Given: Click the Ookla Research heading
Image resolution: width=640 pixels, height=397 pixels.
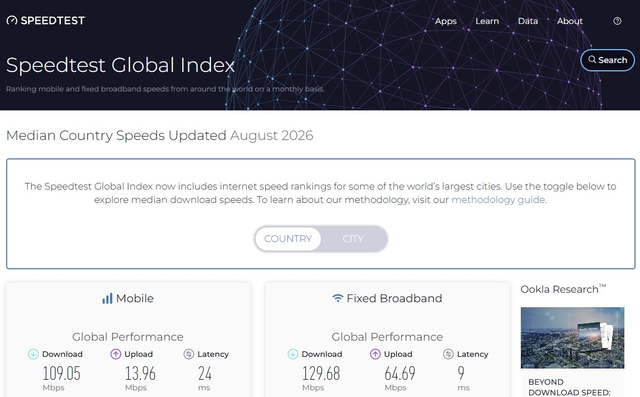Looking at the screenshot, I should pos(563,289).
